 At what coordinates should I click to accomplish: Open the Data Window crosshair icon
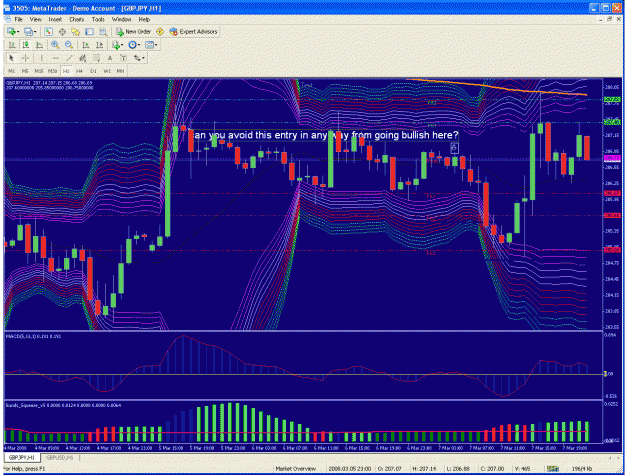[x=62, y=31]
